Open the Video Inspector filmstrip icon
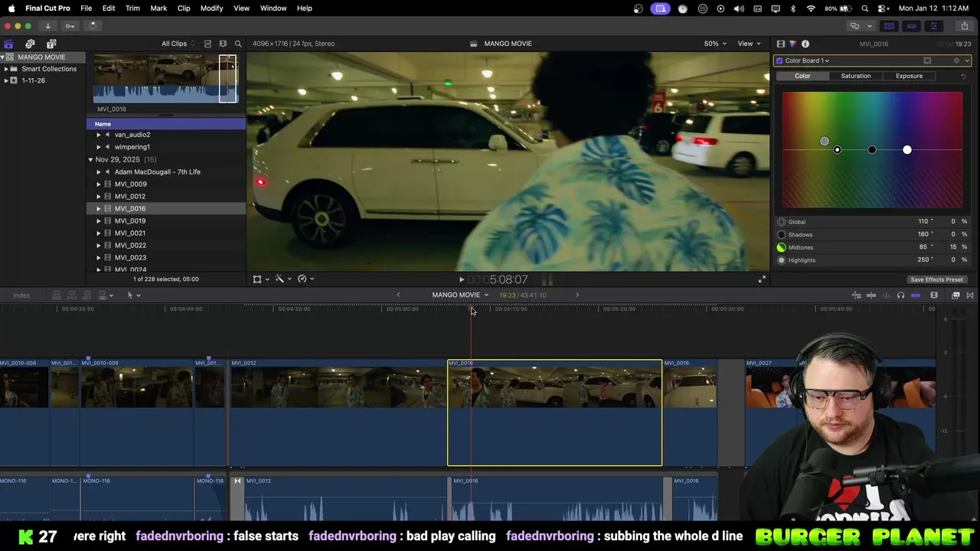 pyautogui.click(x=780, y=44)
